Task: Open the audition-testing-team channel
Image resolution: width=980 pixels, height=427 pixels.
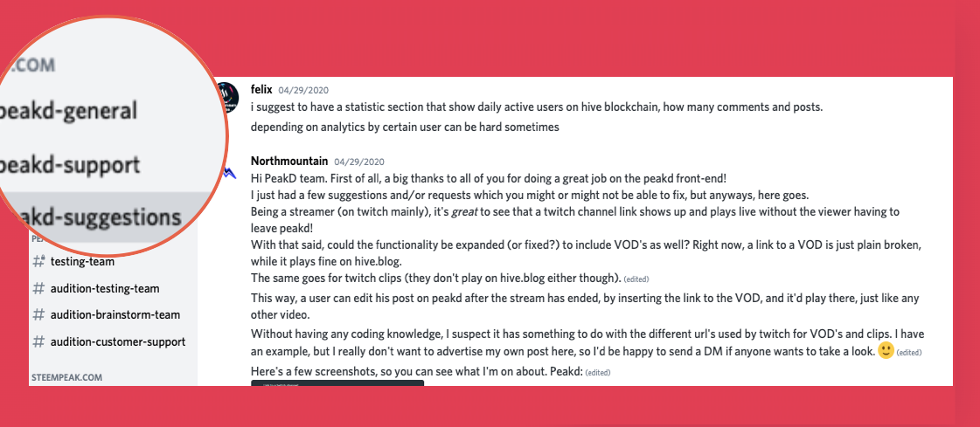Action: point(105,288)
